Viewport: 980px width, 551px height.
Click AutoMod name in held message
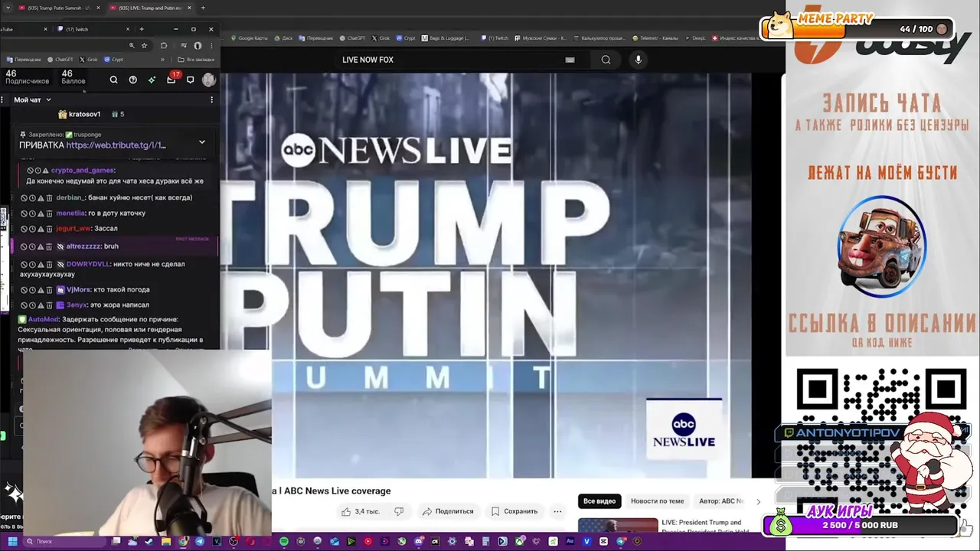(44, 319)
